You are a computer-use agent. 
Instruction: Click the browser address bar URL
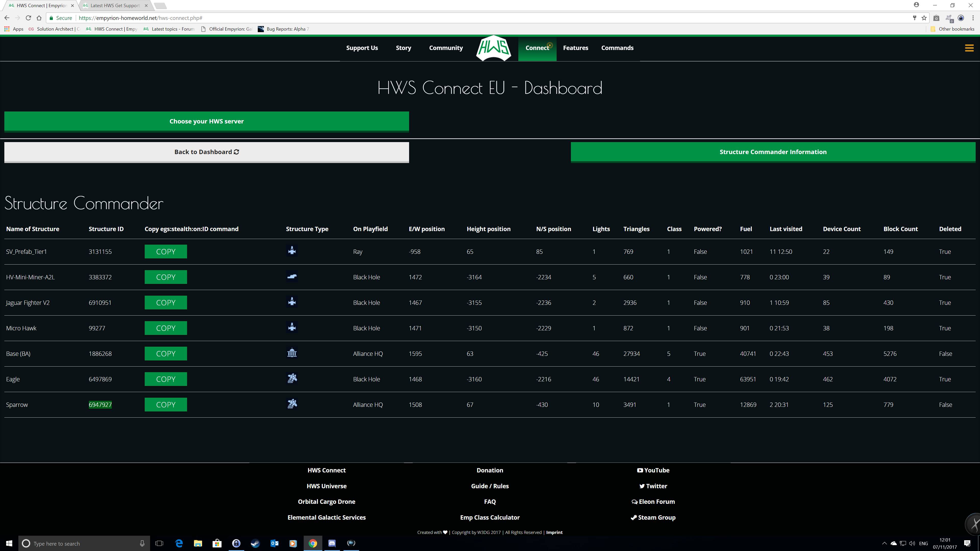point(140,18)
